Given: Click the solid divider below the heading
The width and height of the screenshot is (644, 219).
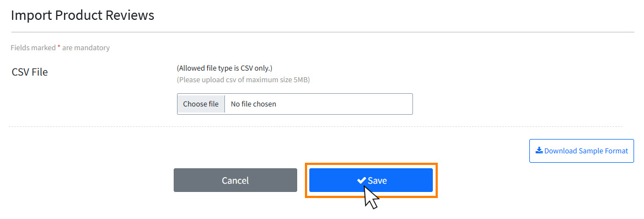Looking at the screenshot, I should 323,32.
